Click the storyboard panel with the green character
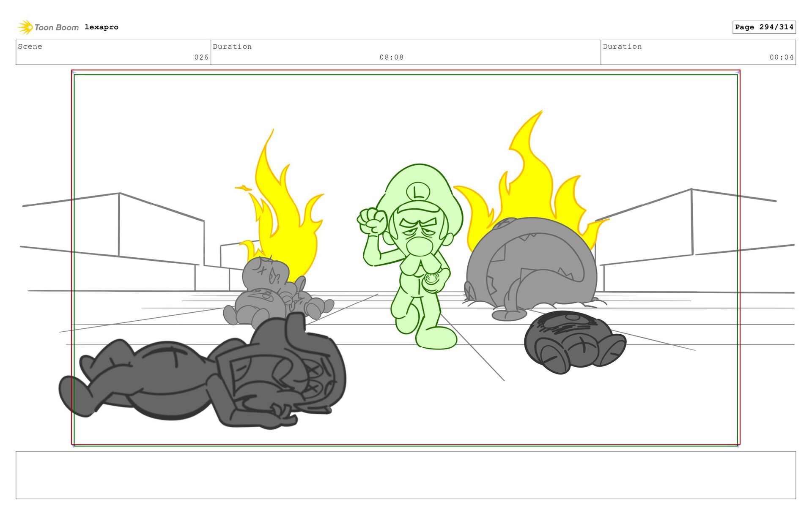Screen dimensions: 812x524 [406, 258]
